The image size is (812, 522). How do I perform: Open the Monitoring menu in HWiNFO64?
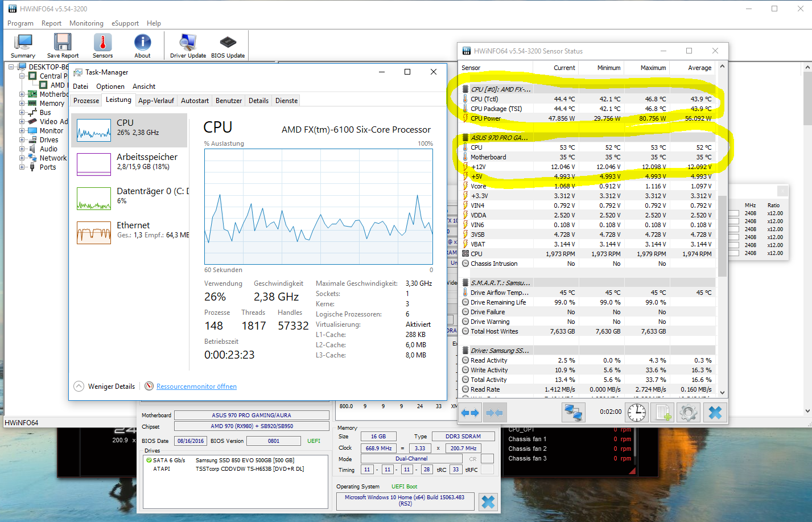click(x=86, y=23)
